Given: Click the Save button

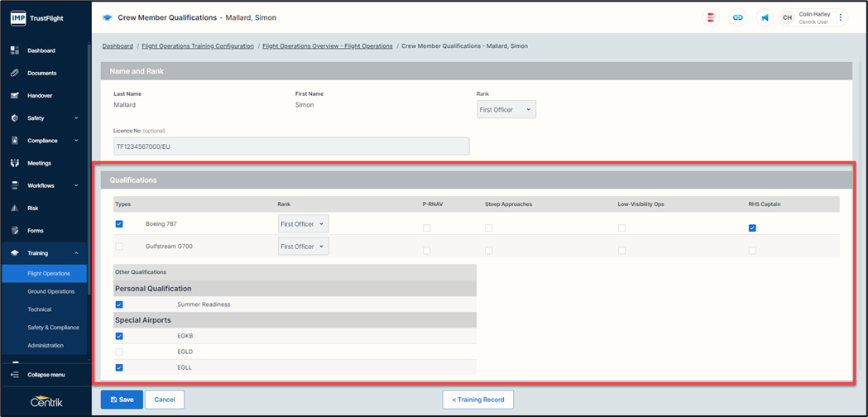Looking at the screenshot, I should coord(122,400).
